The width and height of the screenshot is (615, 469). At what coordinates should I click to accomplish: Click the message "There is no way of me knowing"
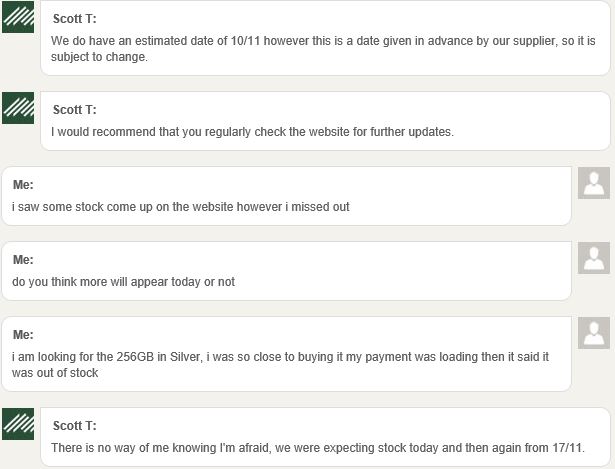325,437
